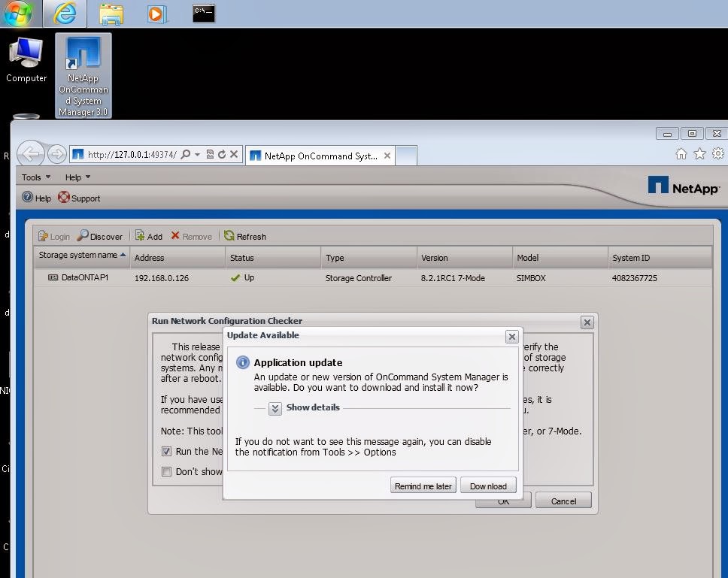
Task: Click OK in Network Configuration Checker
Action: pyautogui.click(x=503, y=501)
